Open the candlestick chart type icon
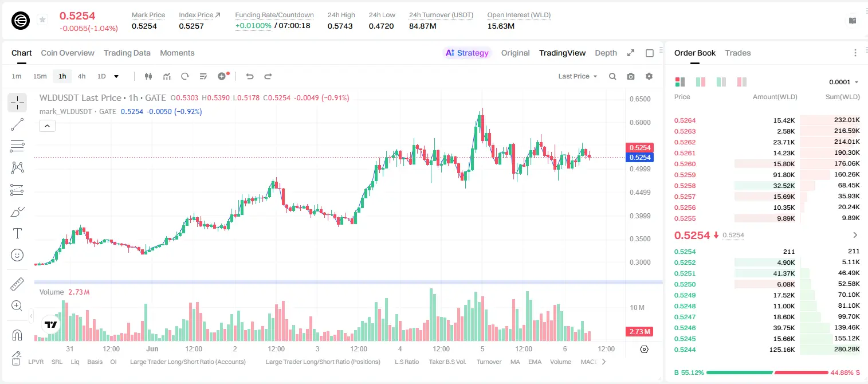This screenshot has height=384, width=868. tap(148, 76)
